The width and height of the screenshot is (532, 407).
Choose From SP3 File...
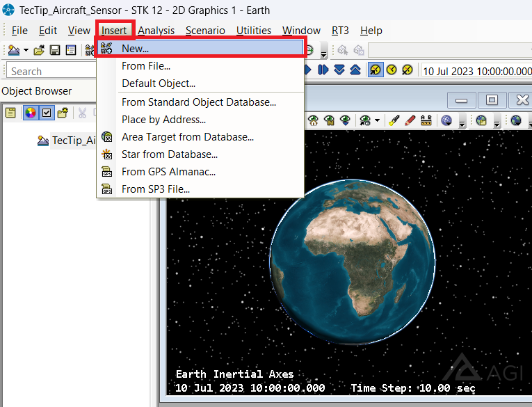pyautogui.click(x=200, y=189)
